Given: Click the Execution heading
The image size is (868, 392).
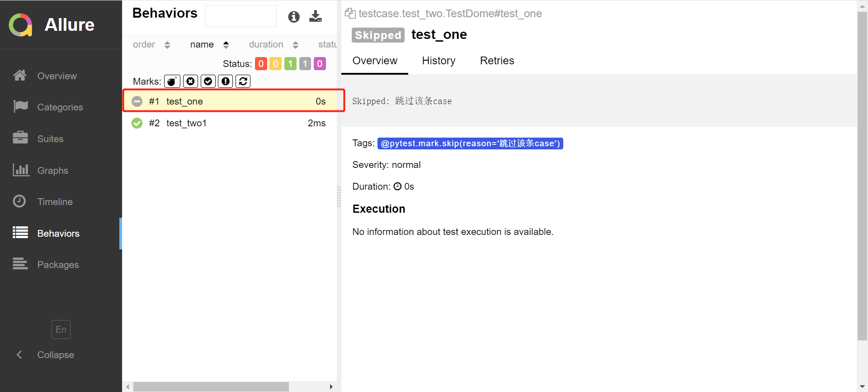Looking at the screenshot, I should [379, 209].
